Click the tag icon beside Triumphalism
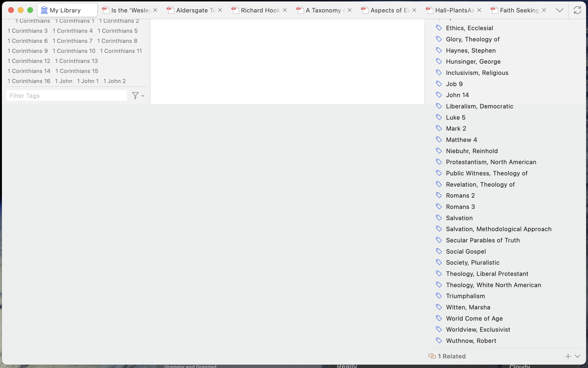This screenshot has height=368, width=588. (x=439, y=296)
